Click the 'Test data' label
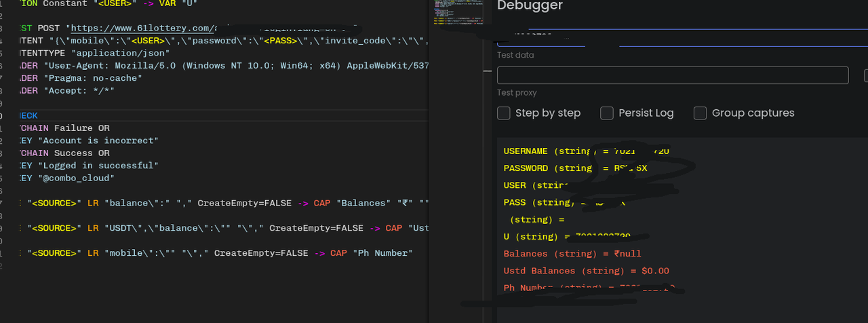This screenshot has height=323, width=868. click(515, 55)
